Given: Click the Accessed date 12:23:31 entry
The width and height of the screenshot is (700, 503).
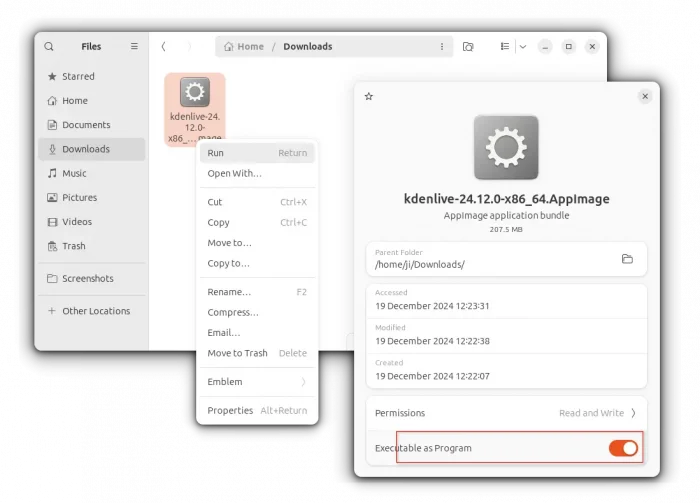Looking at the screenshot, I should pos(506,301).
